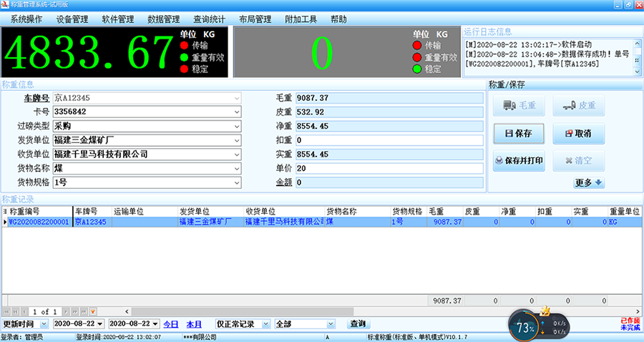The width and height of the screenshot is (644, 342).
Task: Open the 更新时间 filter type dropdown
Action: pos(44,324)
